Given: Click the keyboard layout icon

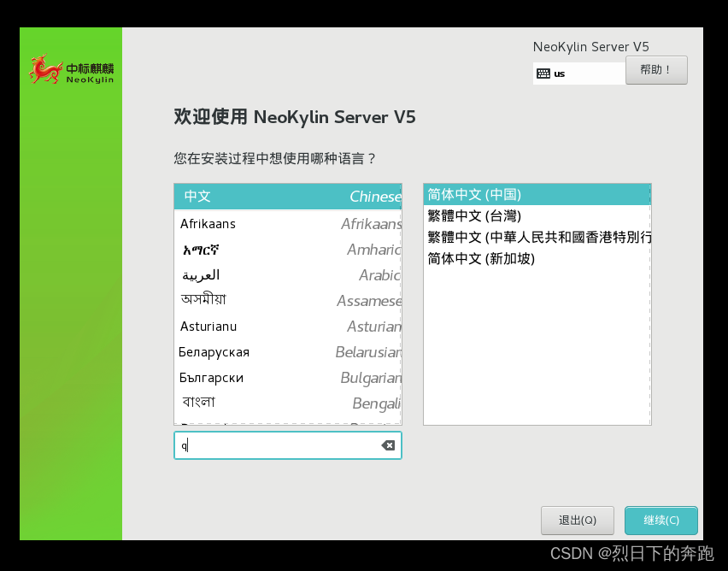Looking at the screenshot, I should (x=543, y=74).
